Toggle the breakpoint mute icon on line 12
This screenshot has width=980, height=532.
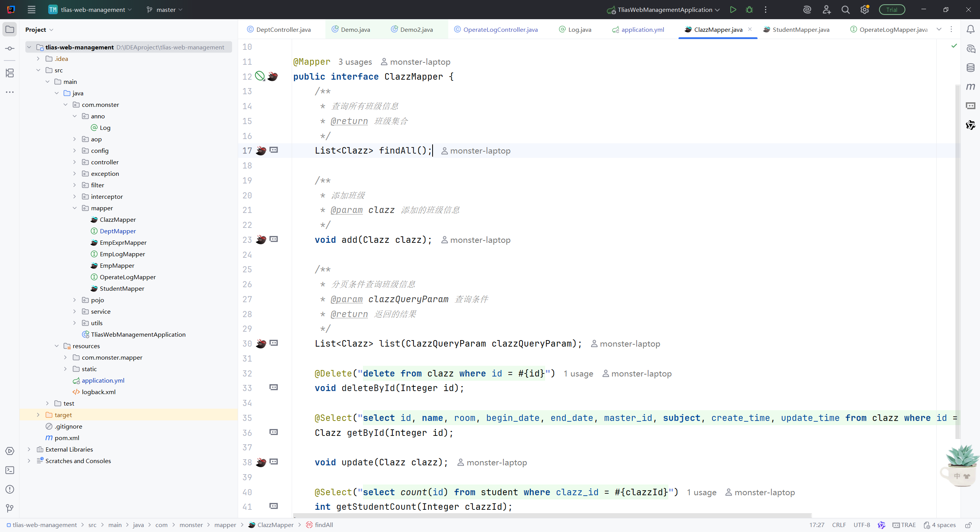point(260,76)
